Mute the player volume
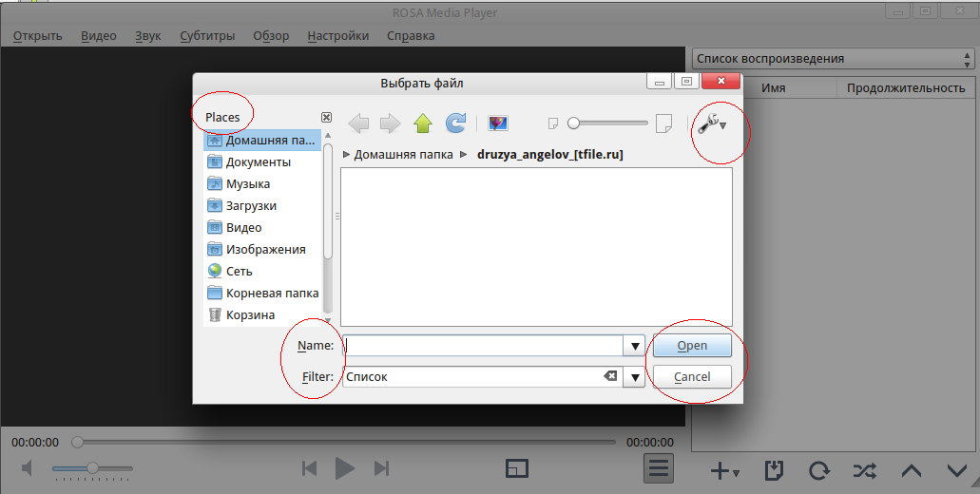 coord(28,467)
